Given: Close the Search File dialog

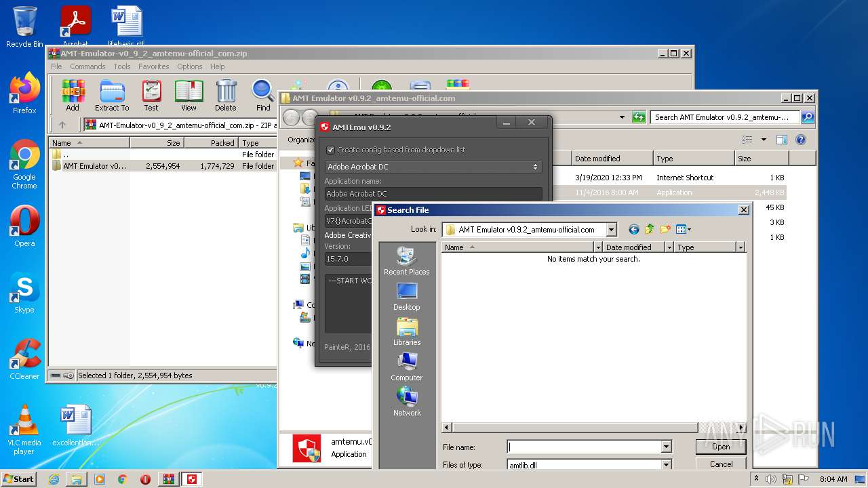Looking at the screenshot, I should coord(743,210).
